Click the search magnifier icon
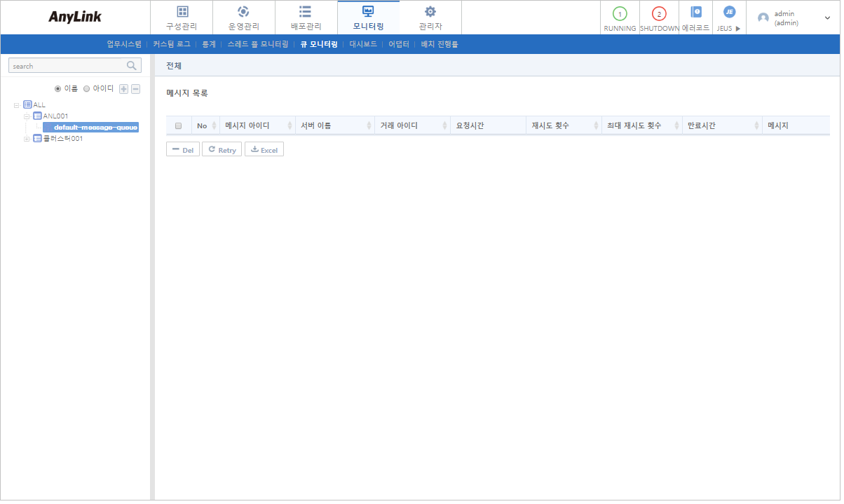This screenshot has height=504, width=844. pos(131,66)
